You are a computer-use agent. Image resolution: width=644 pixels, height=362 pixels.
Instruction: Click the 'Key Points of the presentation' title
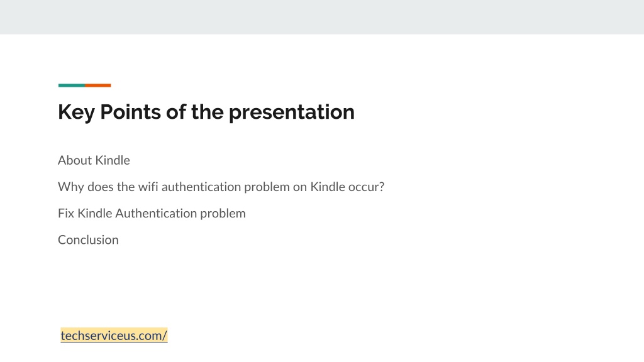(x=206, y=112)
